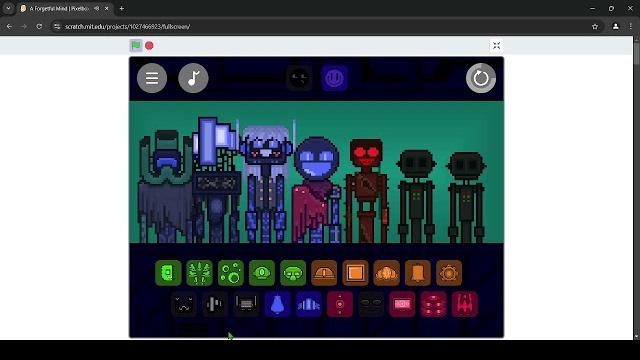Open the tab search dropdown arrow
This screenshot has width=640, height=360.
click(x=8, y=8)
